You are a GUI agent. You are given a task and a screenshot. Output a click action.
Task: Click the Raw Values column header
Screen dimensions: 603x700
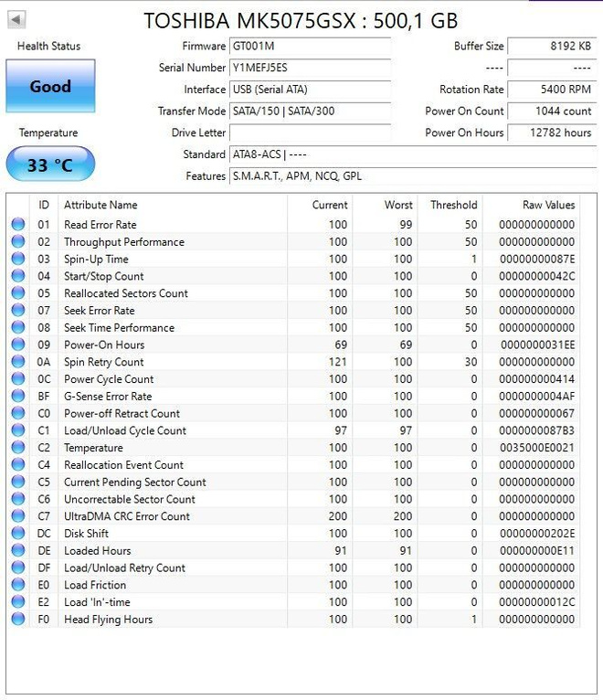[531, 205]
